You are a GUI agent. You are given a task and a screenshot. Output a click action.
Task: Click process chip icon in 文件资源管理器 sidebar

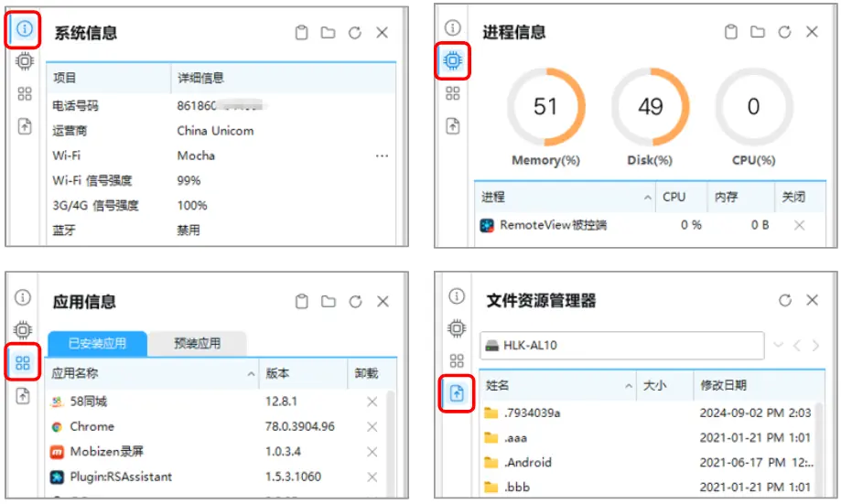coord(457,328)
